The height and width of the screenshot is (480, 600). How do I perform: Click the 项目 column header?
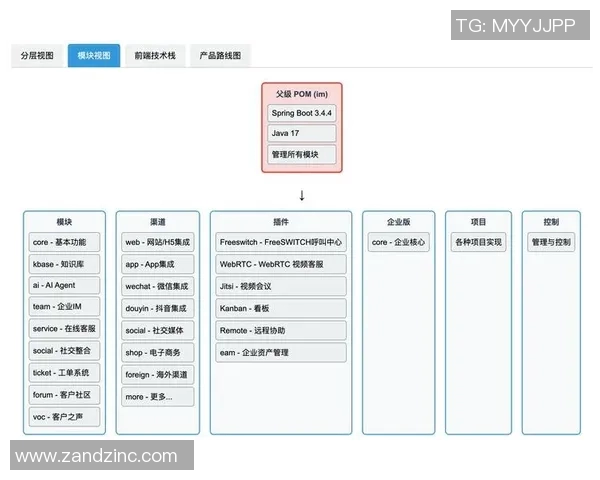click(478, 222)
